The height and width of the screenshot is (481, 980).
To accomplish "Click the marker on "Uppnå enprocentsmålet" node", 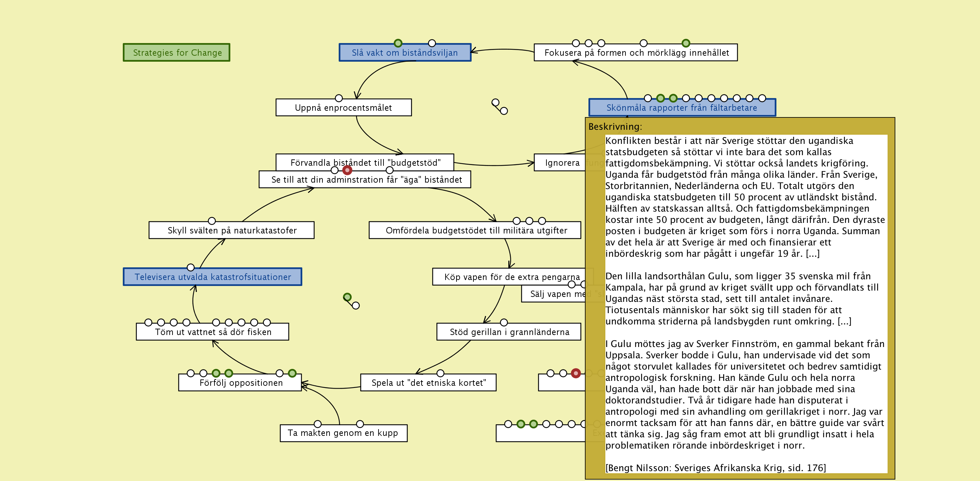I will tap(339, 98).
